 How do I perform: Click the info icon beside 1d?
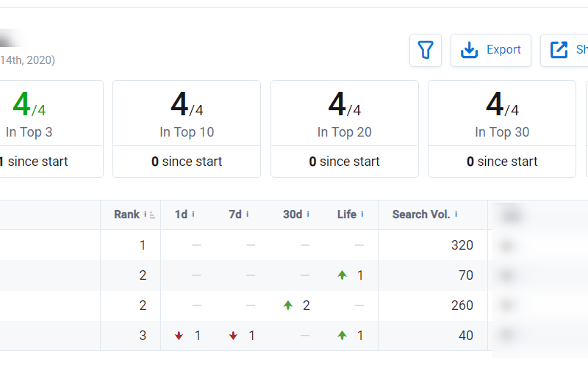(x=193, y=214)
